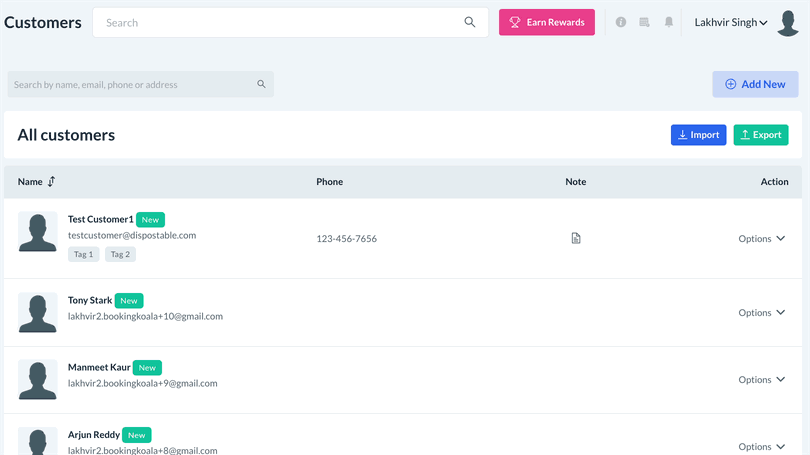Open Tony Stark name link
The width and height of the screenshot is (810, 455).
[x=90, y=300]
